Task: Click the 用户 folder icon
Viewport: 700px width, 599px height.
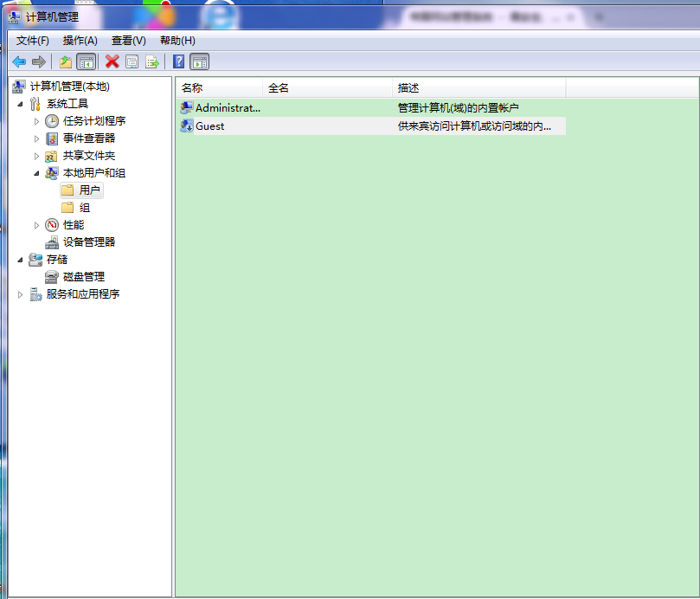Action: [x=67, y=190]
